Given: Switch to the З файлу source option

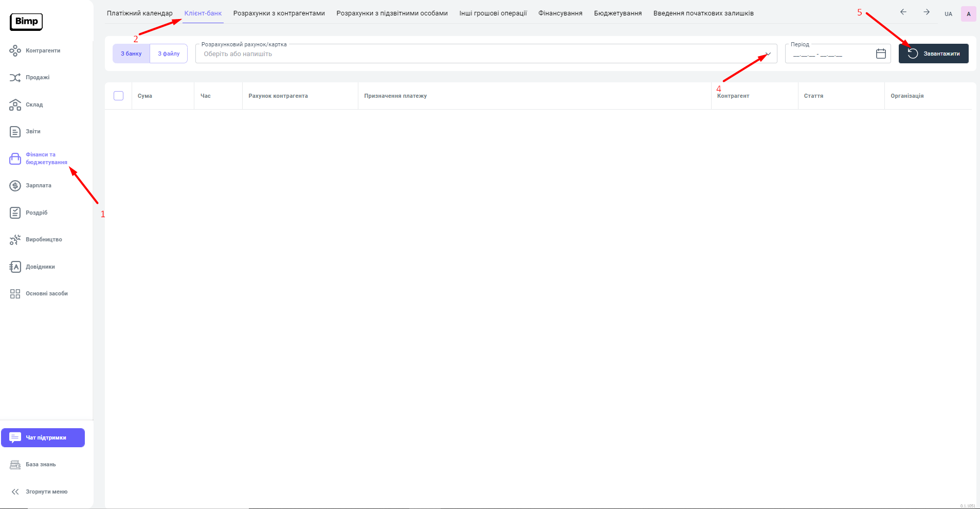Looking at the screenshot, I should [169, 54].
